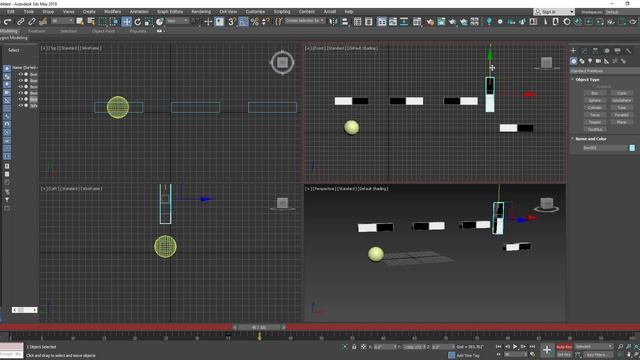
Task: Toggle the Scene Explorer icon
Action: tap(358, 22)
